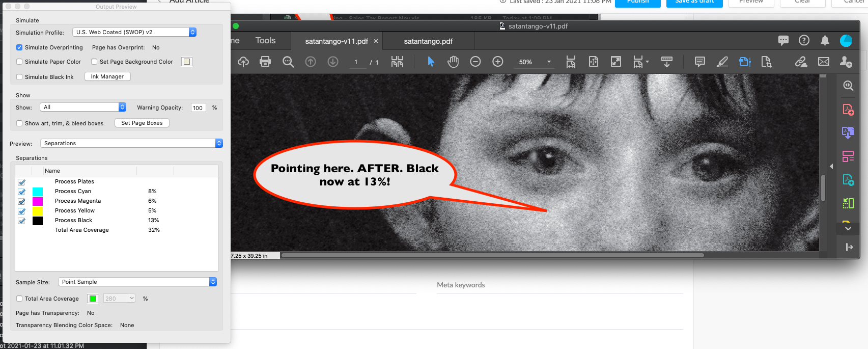
Task: Click the share with others person icon
Action: tap(846, 62)
